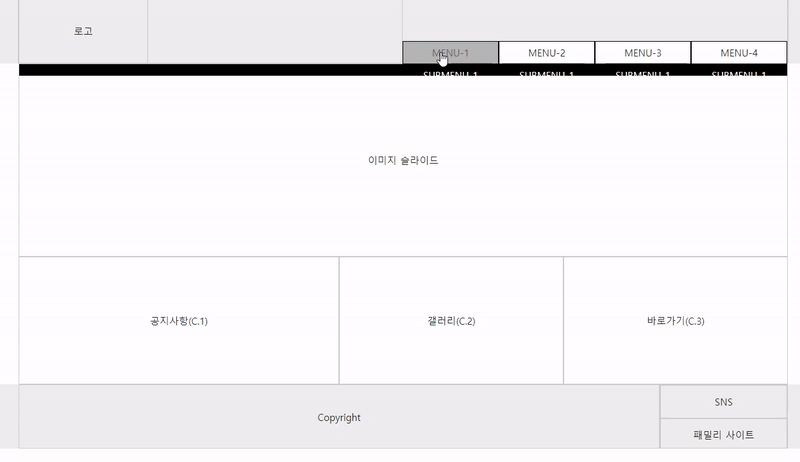Open the 공지사항(C.1) section

(x=179, y=321)
